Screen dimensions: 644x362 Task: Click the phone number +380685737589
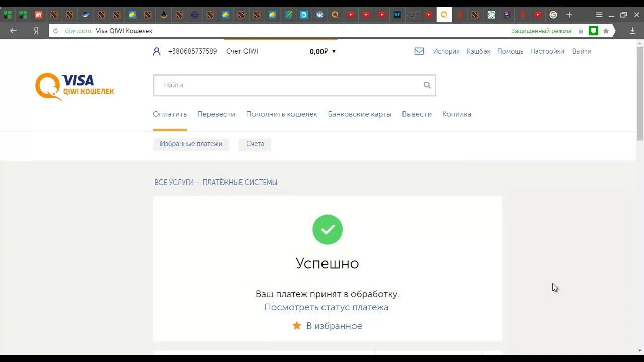pyautogui.click(x=192, y=51)
